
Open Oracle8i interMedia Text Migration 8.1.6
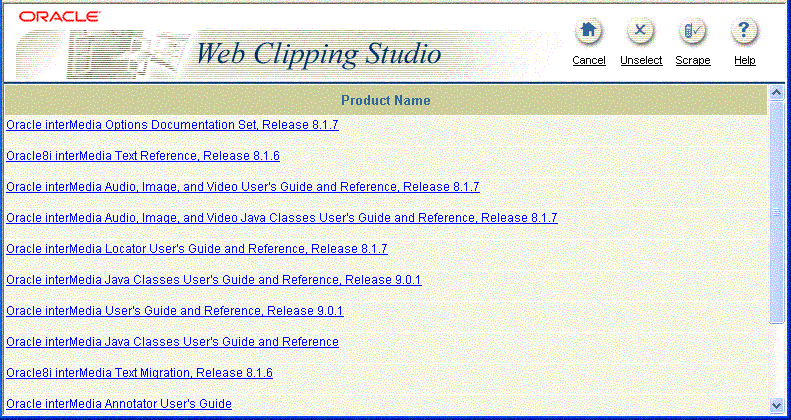click(139, 373)
